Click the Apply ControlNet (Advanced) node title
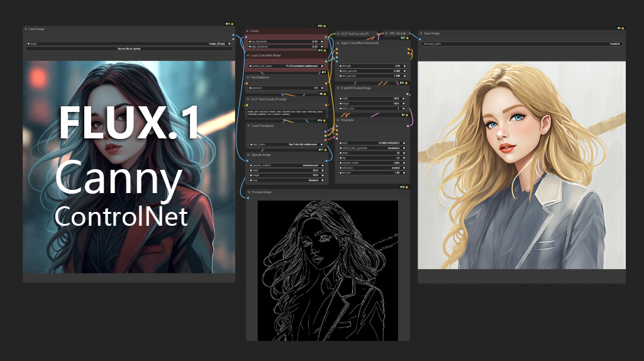Viewport: 644px width, 361px height. click(360, 43)
